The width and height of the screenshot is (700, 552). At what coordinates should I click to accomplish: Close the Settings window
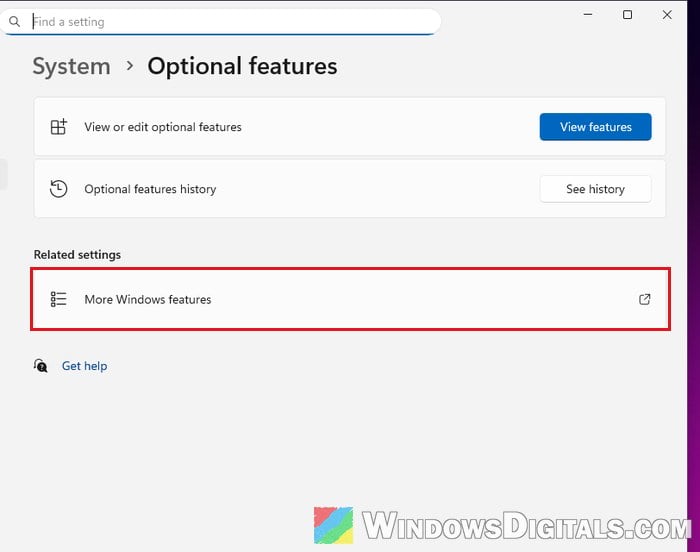(x=667, y=15)
